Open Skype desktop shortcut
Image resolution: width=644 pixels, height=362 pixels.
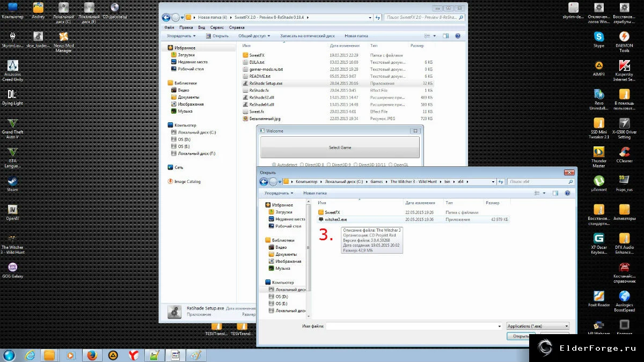click(x=599, y=39)
